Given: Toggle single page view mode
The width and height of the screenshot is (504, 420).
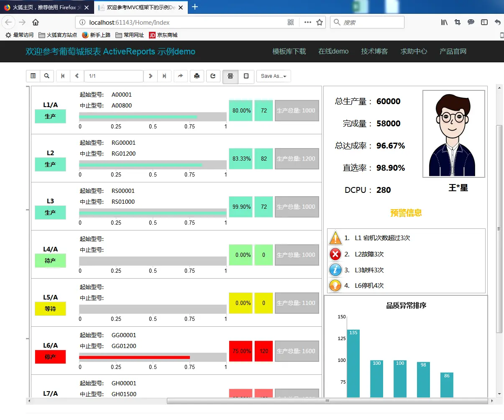Looking at the screenshot, I should [x=246, y=76].
